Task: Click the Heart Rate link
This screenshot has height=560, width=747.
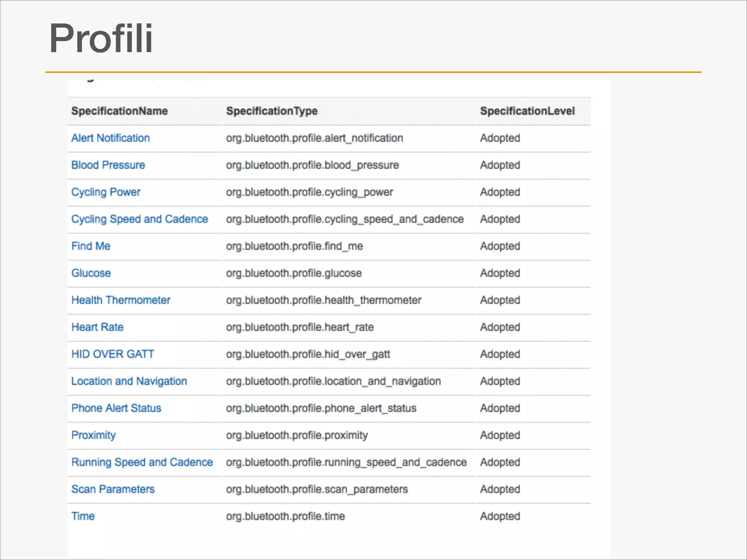Action: click(97, 327)
